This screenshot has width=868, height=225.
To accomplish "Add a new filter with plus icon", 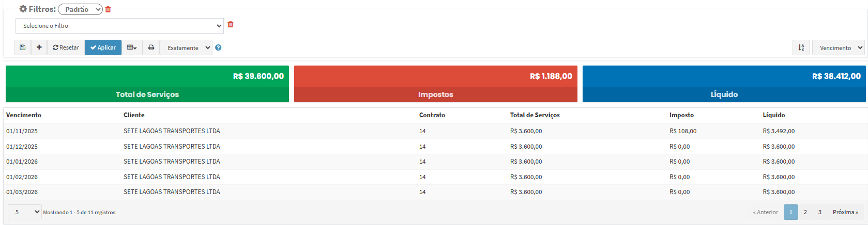I will click(x=39, y=47).
